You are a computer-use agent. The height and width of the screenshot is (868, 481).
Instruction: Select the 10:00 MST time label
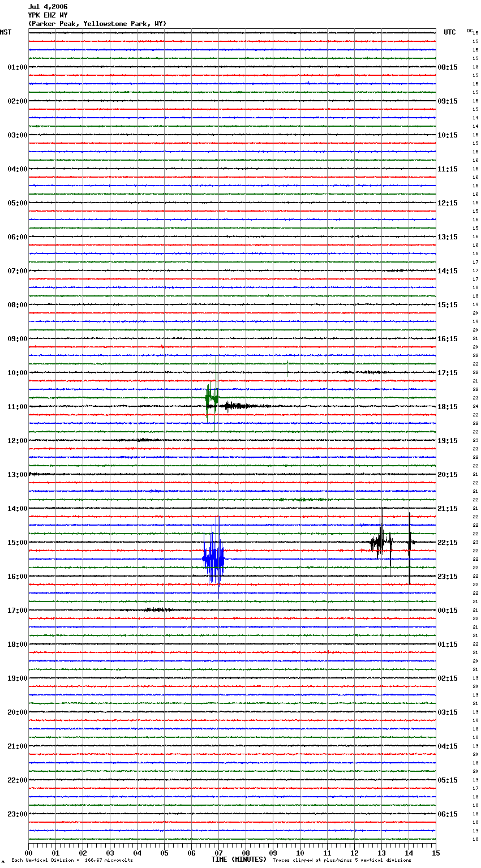pyautogui.click(x=18, y=373)
